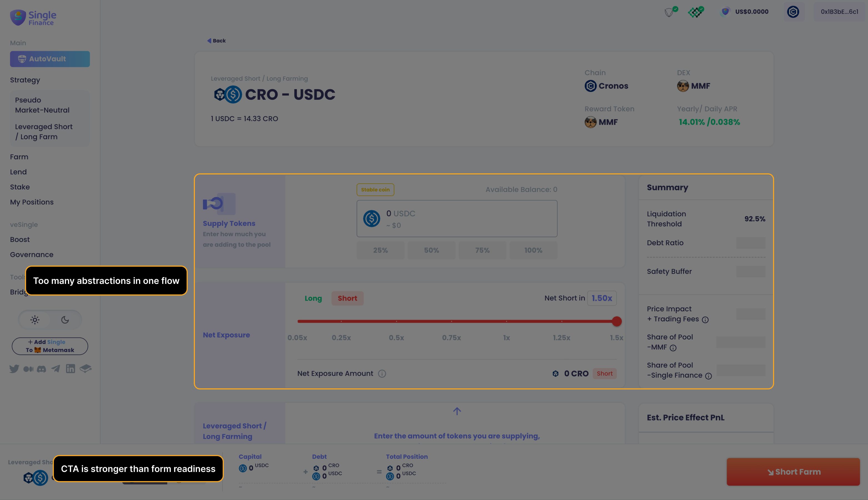Add Single to Metamask
Image resolution: width=868 pixels, height=500 pixels.
(x=50, y=346)
